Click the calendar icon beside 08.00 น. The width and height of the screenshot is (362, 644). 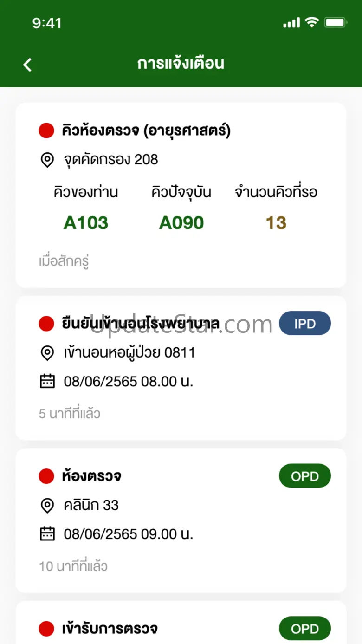(x=47, y=382)
